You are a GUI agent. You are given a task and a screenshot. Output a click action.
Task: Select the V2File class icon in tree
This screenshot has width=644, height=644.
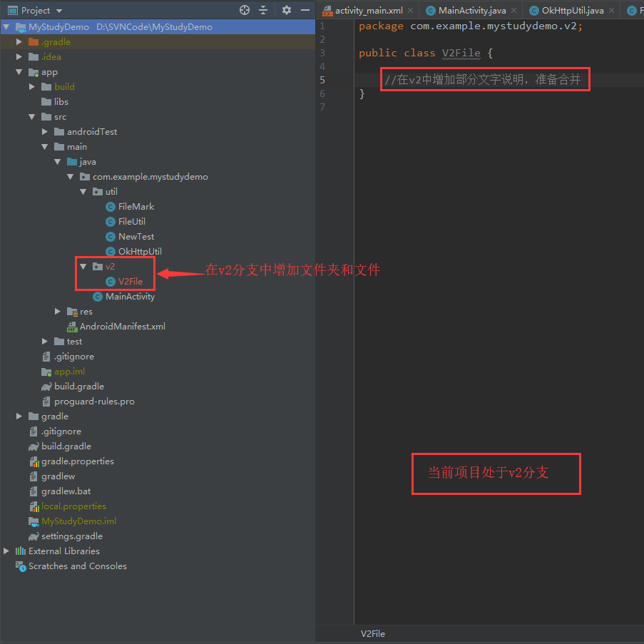pyautogui.click(x=110, y=281)
